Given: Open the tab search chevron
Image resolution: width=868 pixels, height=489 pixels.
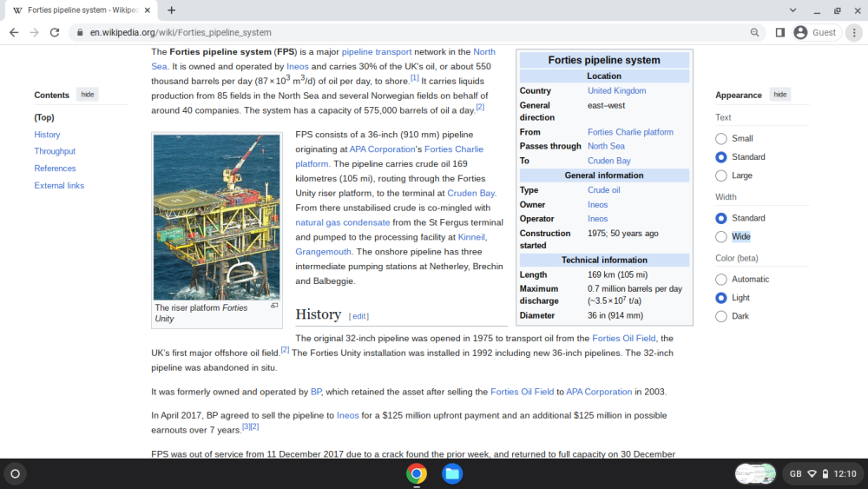Looking at the screenshot, I should [x=792, y=10].
